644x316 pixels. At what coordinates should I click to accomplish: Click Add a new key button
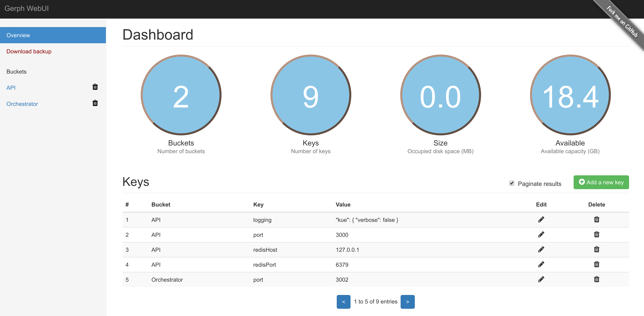601,182
